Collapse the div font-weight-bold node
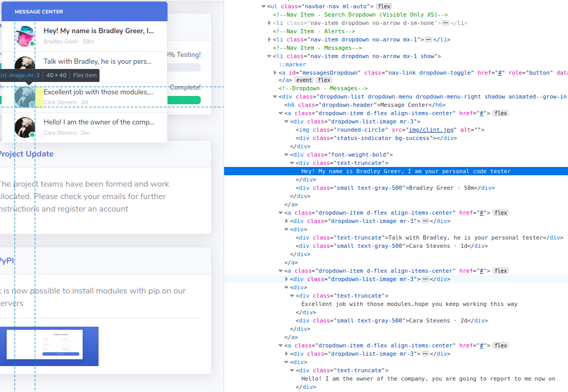This screenshot has width=568, height=392. click(x=286, y=155)
